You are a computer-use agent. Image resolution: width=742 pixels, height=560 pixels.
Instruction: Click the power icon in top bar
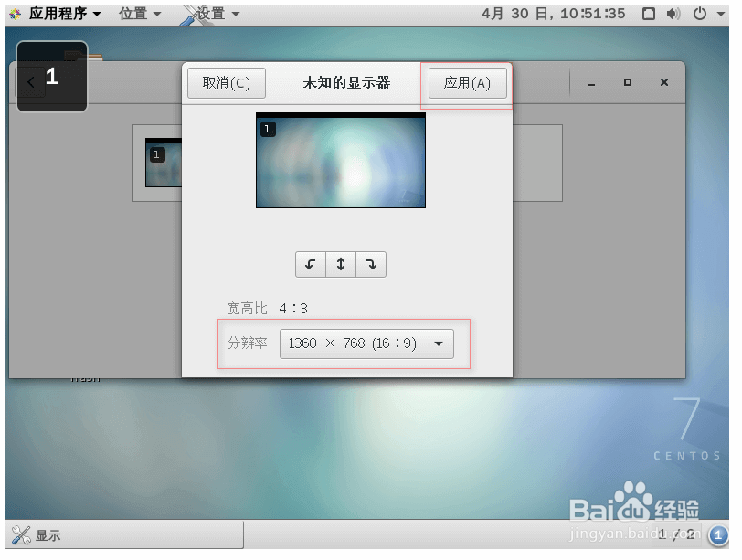click(x=699, y=14)
